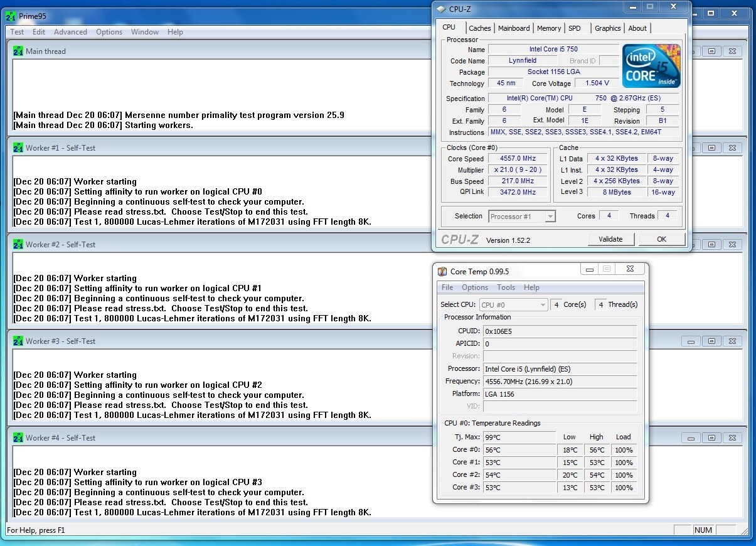Image resolution: width=756 pixels, height=546 pixels.
Task: Switch to the SPD tab in CPU-Z
Action: (x=574, y=28)
